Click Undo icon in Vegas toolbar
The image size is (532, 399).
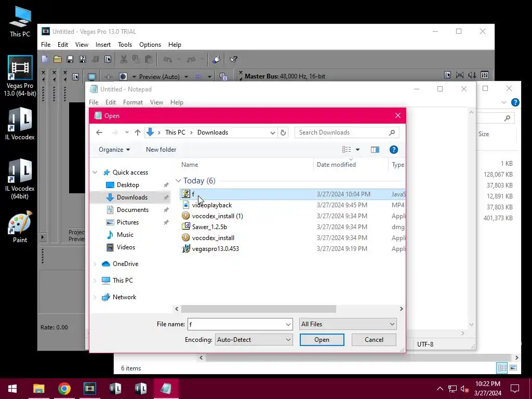[168, 59]
